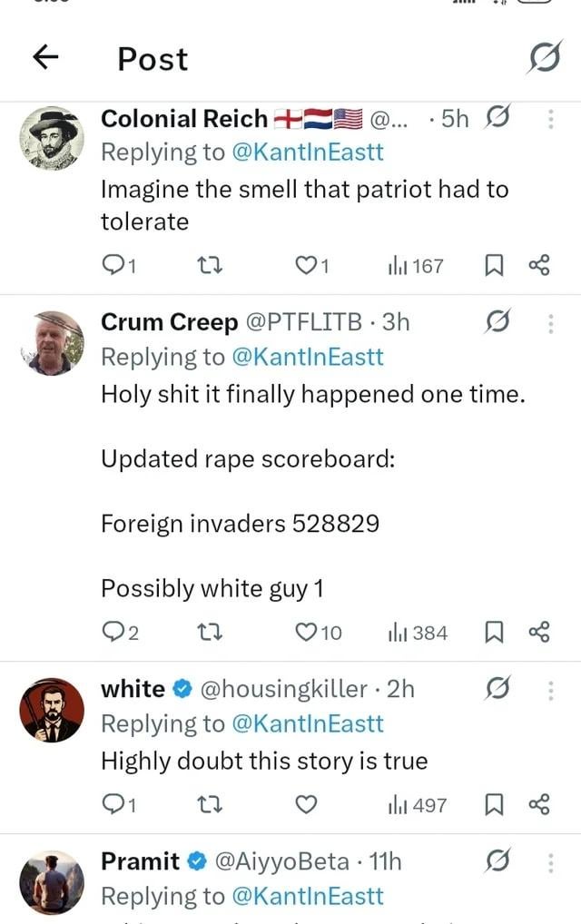
Task: Repost the Crum Creep reply
Action: [209, 633]
